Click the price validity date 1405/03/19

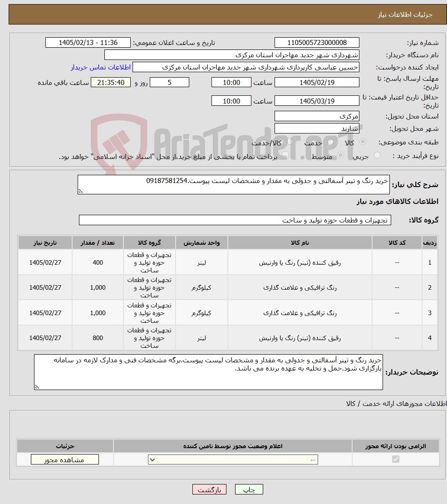point(317,101)
